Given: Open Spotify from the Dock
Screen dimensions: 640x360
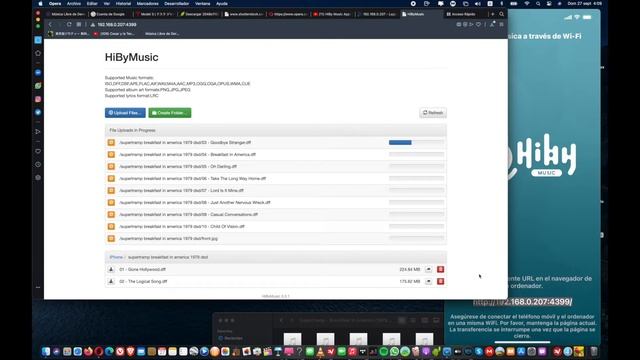Looking at the screenshot, I should point(384,351).
